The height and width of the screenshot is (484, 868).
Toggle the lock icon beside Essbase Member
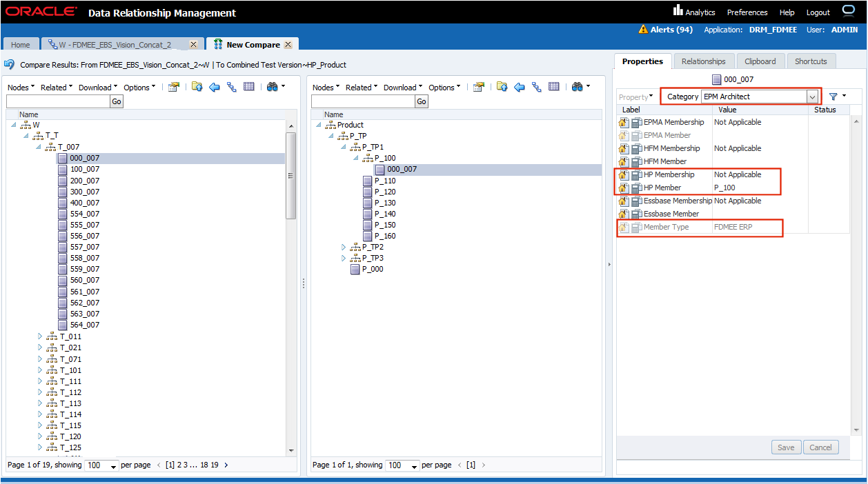tap(624, 214)
